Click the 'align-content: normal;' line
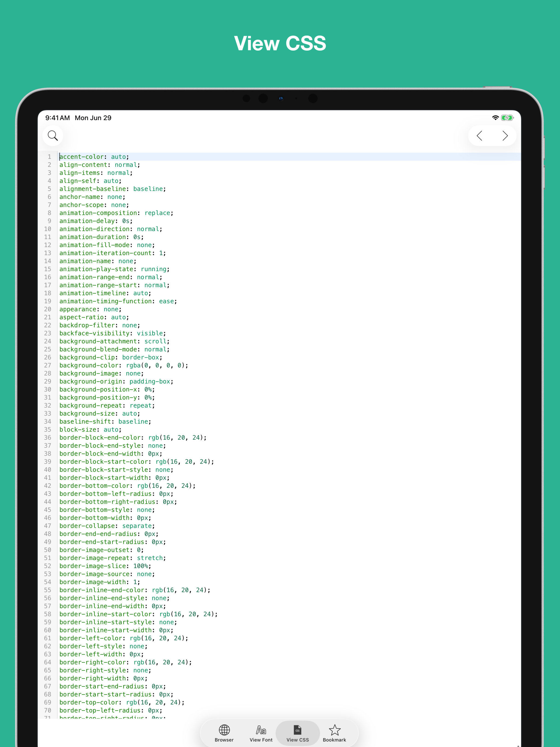Screen dimensions: 560x747 click(100, 165)
